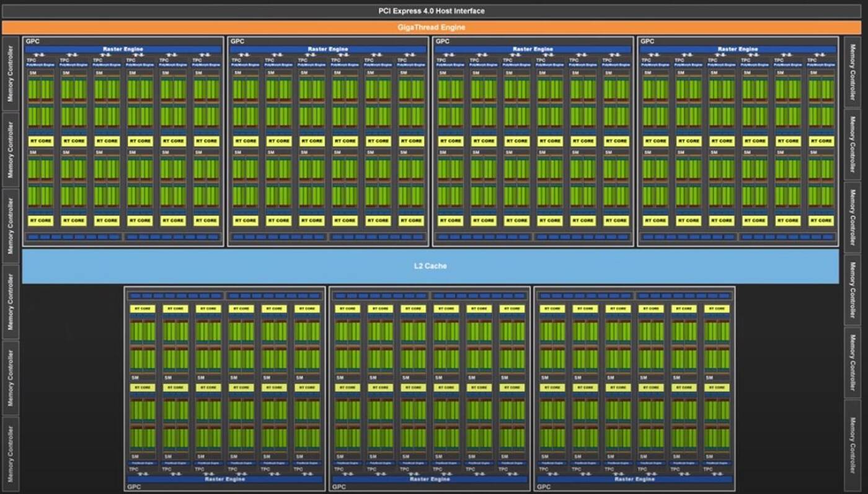Image resolution: width=868 pixels, height=494 pixels.
Task: Select Raster Engine in bottom-left GPC
Action: [224, 479]
